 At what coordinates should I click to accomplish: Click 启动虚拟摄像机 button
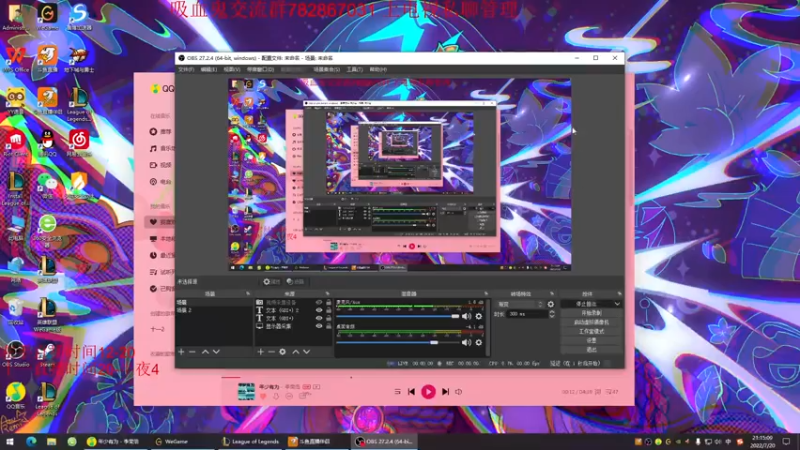pos(591,322)
